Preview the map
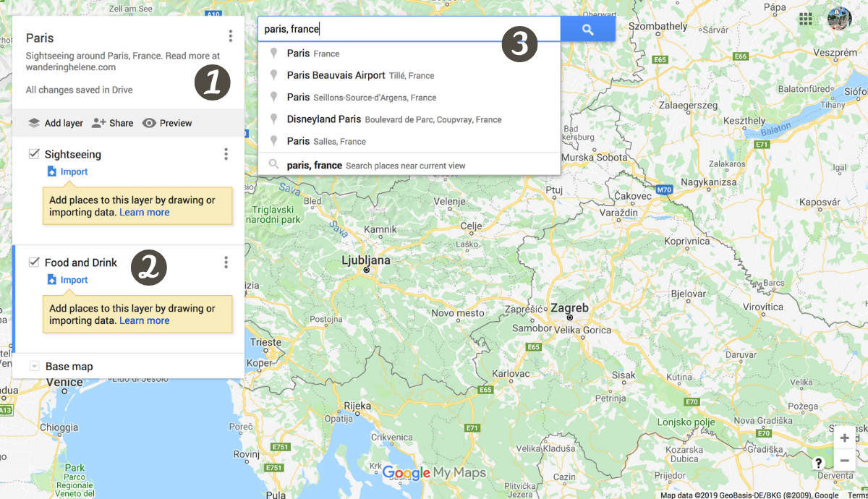 [x=167, y=123]
